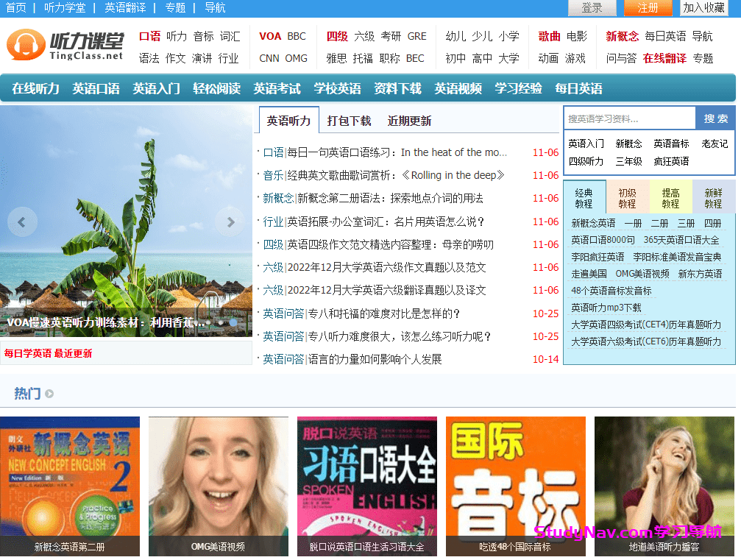Open the 吃透48个国际音标 thumbnail

(x=515, y=486)
